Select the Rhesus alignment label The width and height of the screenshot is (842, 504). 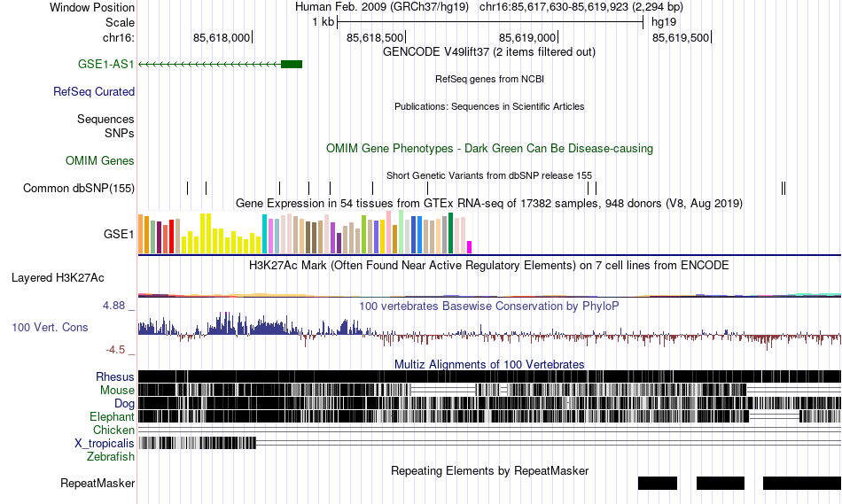(115, 376)
